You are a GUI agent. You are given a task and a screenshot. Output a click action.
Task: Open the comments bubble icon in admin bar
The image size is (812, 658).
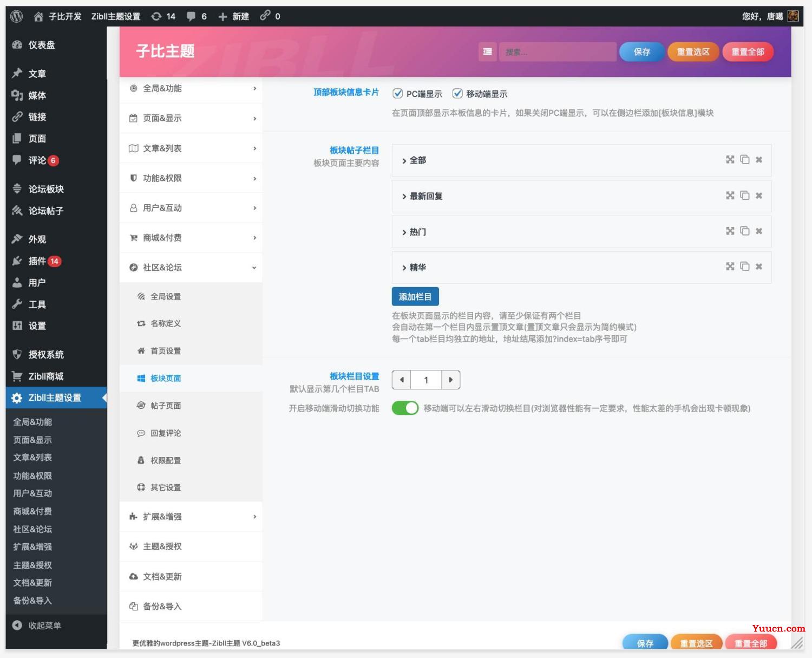pos(191,16)
